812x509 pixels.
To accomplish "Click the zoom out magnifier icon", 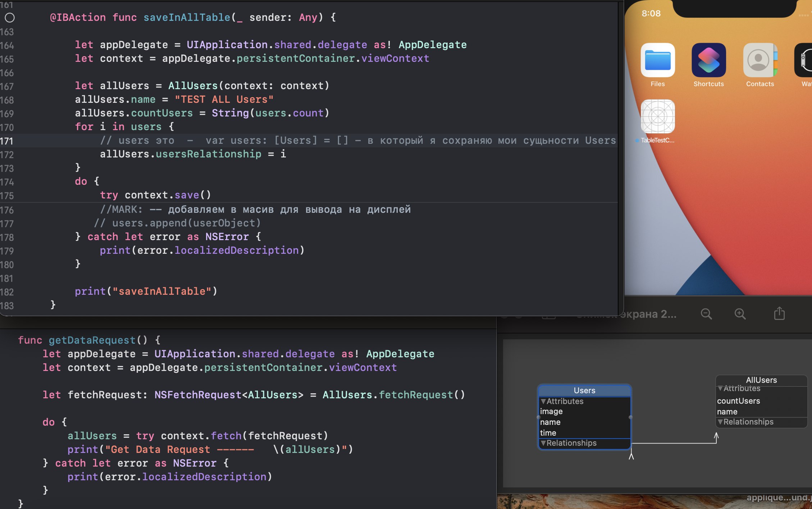I will coord(706,314).
